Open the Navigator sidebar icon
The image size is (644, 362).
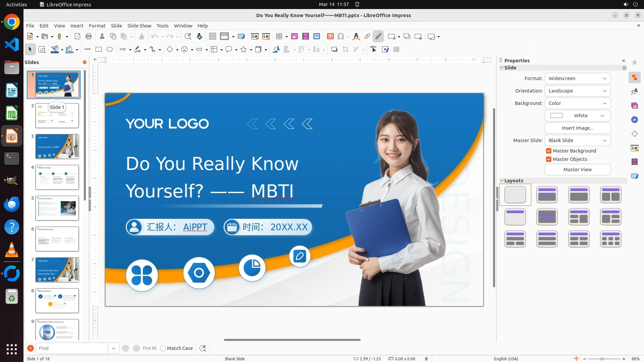[x=635, y=120]
